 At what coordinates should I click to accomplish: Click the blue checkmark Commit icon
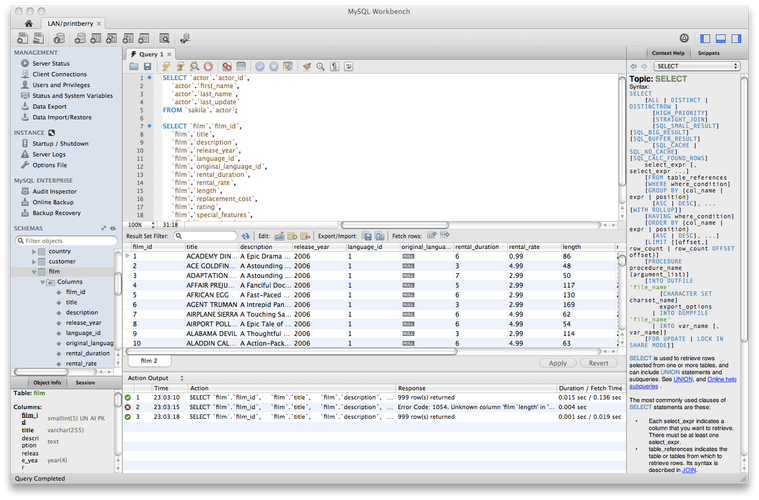(260, 66)
